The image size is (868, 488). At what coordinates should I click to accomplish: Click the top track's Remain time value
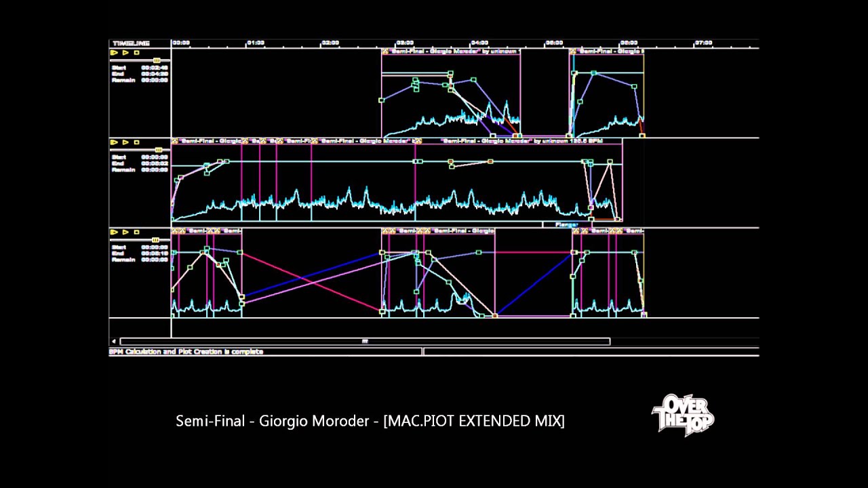[155, 80]
